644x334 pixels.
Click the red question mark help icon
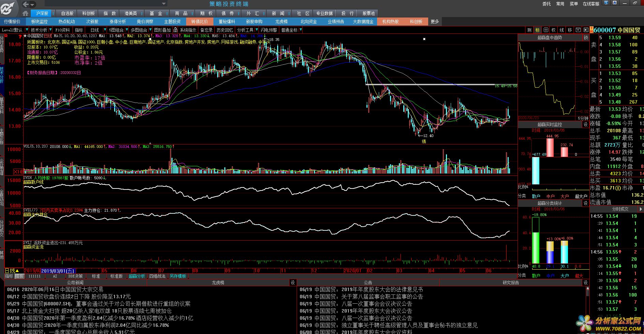click(x=20, y=36)
